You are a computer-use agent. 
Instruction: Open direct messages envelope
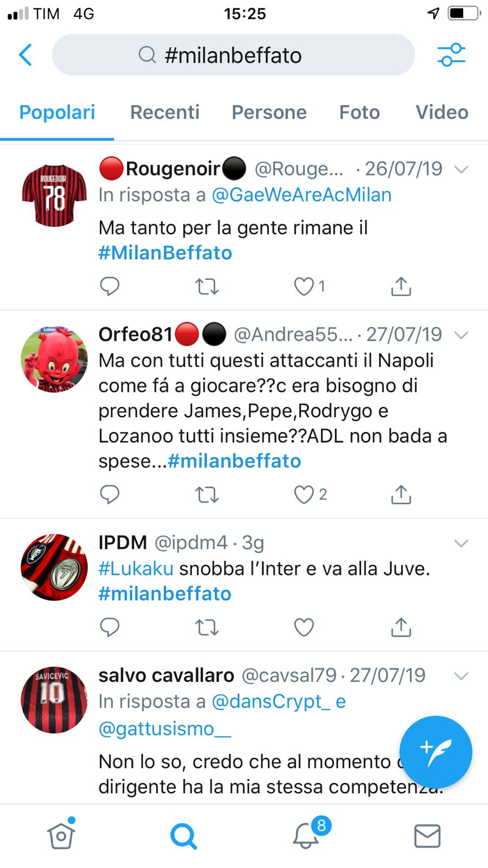427,836
